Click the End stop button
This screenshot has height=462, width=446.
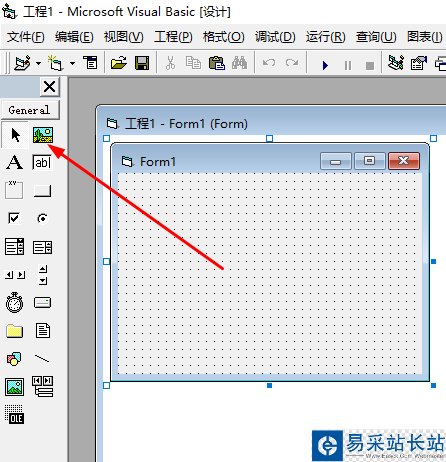click(x=370, y=66)
